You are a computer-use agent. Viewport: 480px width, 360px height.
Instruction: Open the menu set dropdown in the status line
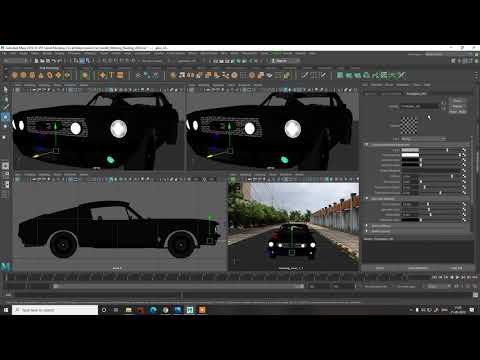tap(15, 61)
